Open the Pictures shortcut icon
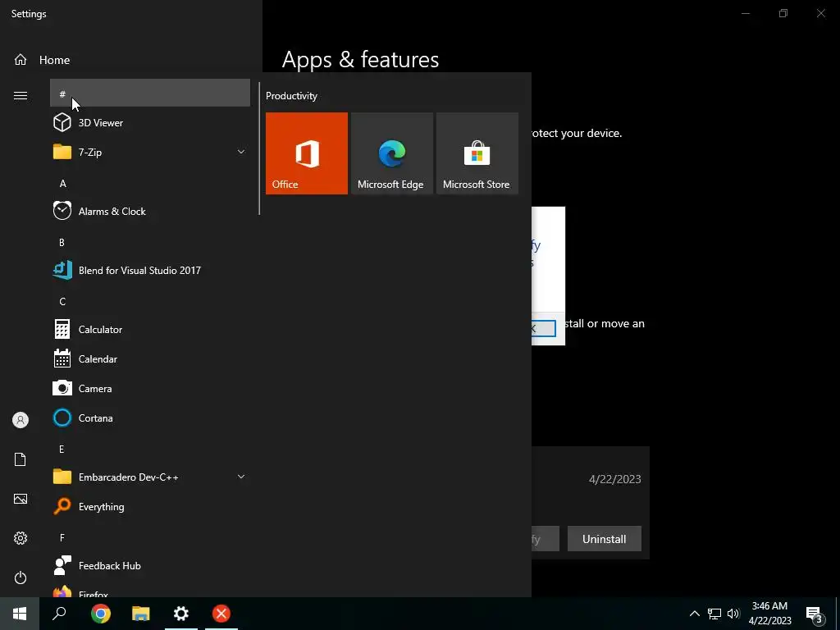The height and width of the screenshot is (630, 840). click(x=21, y=499)
